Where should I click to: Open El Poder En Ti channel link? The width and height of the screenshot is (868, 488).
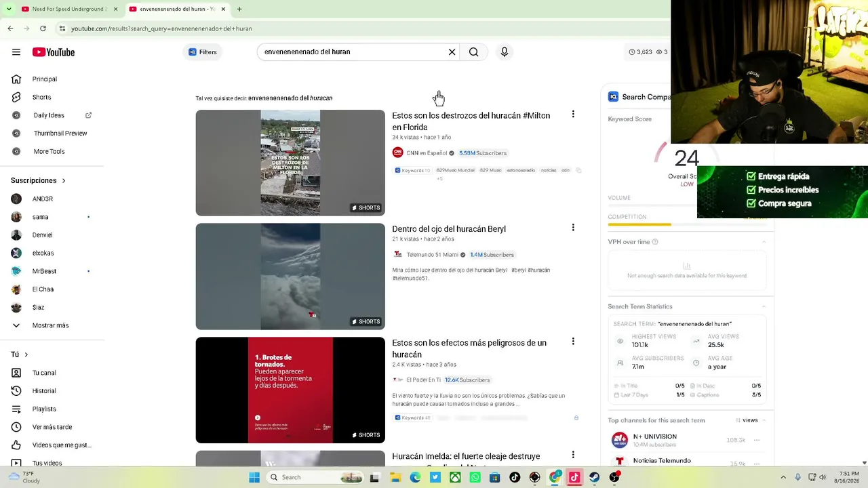(423, 380)
